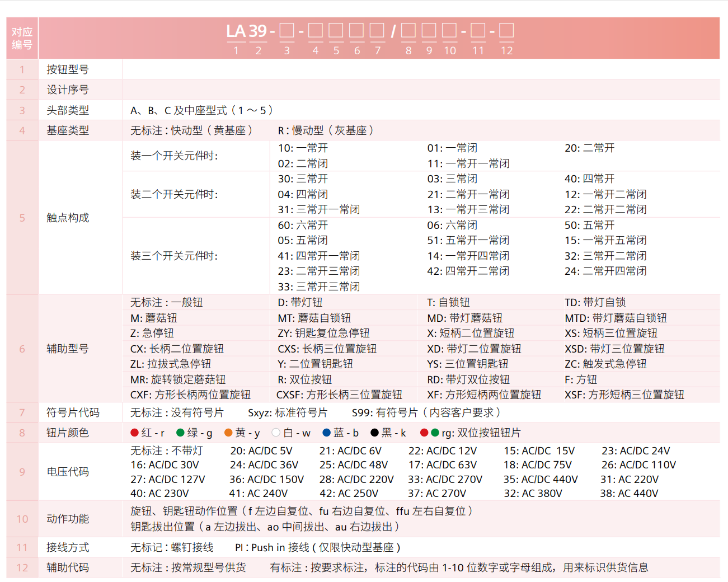Click 'MR: 旋转锁定蘑菇钮'
The width and height of the screenshot is (728, 582).
(178, 379)
